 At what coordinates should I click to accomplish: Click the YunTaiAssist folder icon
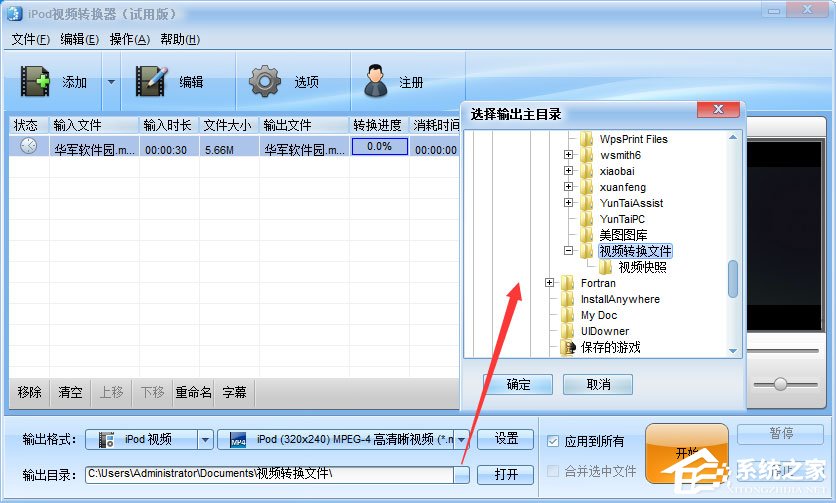pyautogui.click(x=586, y=203)
